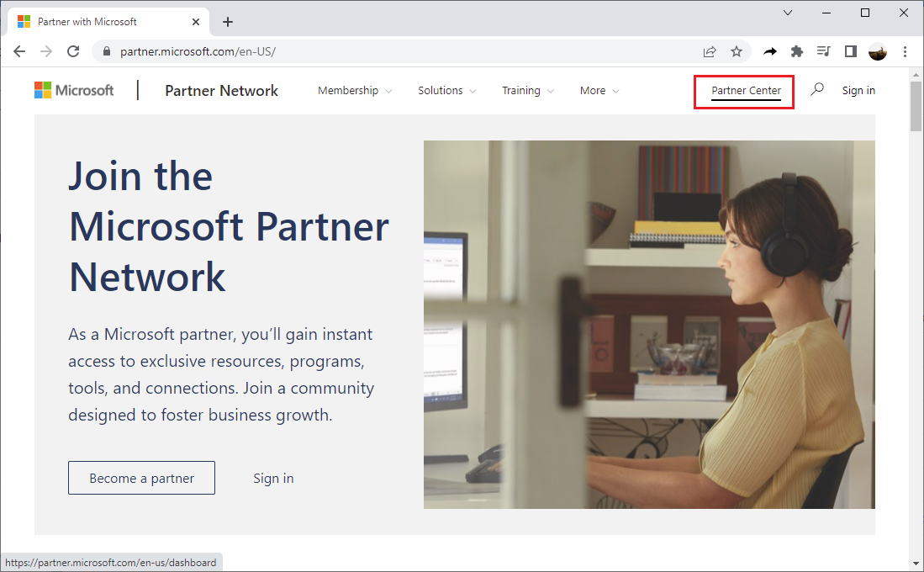This screenshot has width=924, height=572.
Task: Reload the page with the refresh icon
Action: 73,51
